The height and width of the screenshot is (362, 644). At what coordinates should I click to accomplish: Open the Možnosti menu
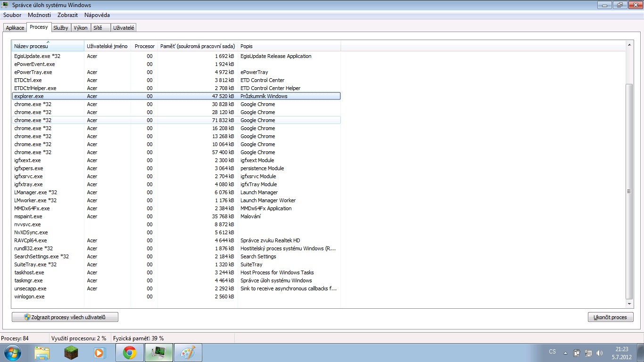(x=39, y=15)
